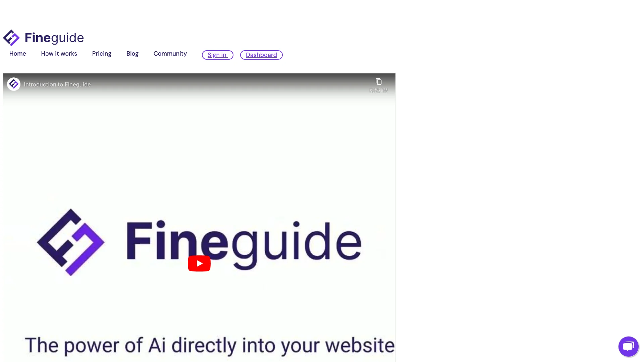Expand the Community navigation link
Viewport: 644px width, 362px height.
[x=170, y=54]
